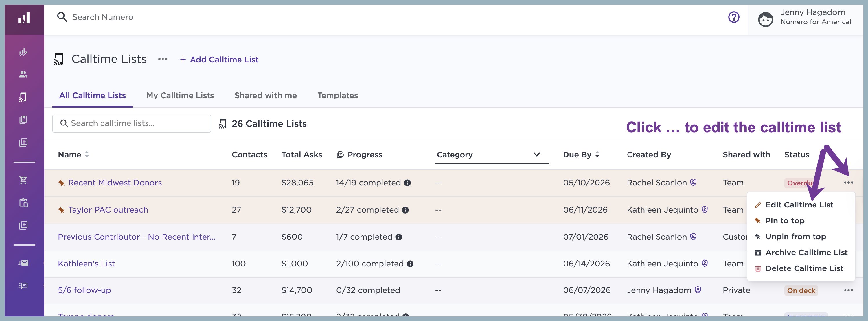Image resolution: width=868 pixels, height=321 pixels.
Task: Select Edit Calltime List from menu
Action: tap(799, 205)
